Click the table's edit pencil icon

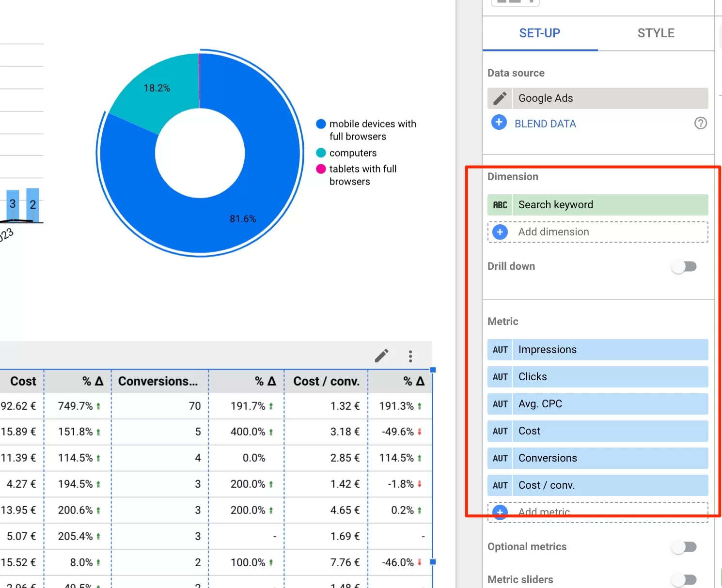tap(381, 356)
